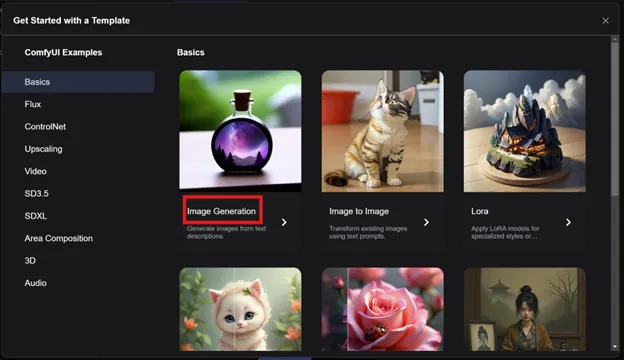This screenshot has width=624, height=360.
Task: Click the ComfyUI Examples heading
Action: coord(63,53)
